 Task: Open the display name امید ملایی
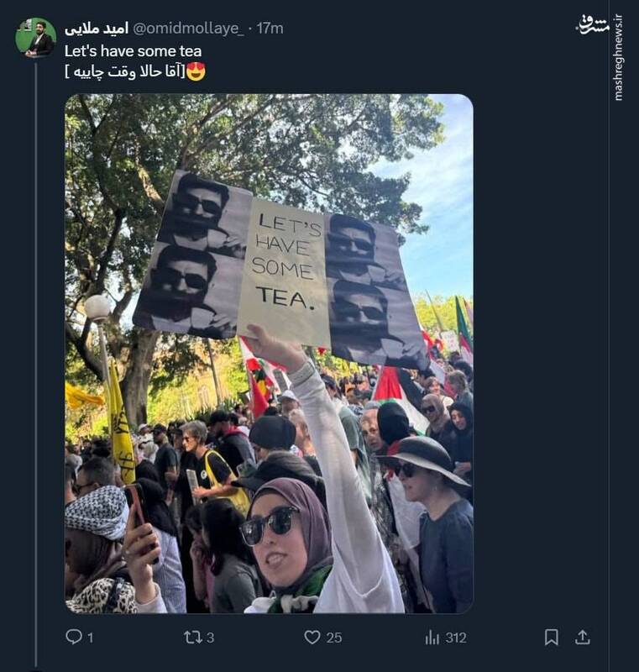[x=97, y=29]
